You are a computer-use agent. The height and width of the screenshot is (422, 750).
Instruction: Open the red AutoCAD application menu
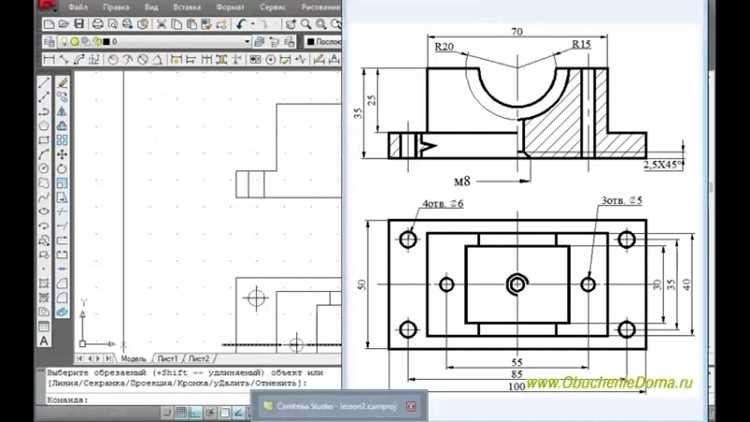pyautogui.click(x=47, y=6)
